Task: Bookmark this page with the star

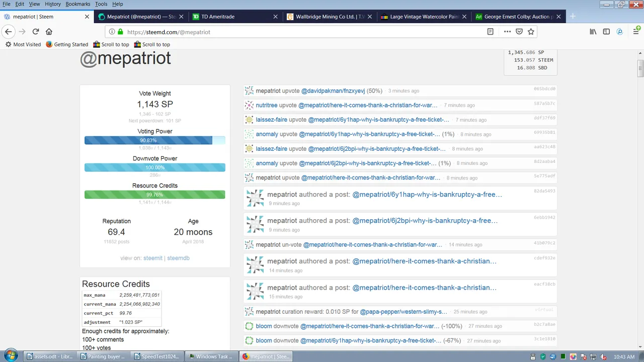Action: pyautogui.click(x=531, y=32)
